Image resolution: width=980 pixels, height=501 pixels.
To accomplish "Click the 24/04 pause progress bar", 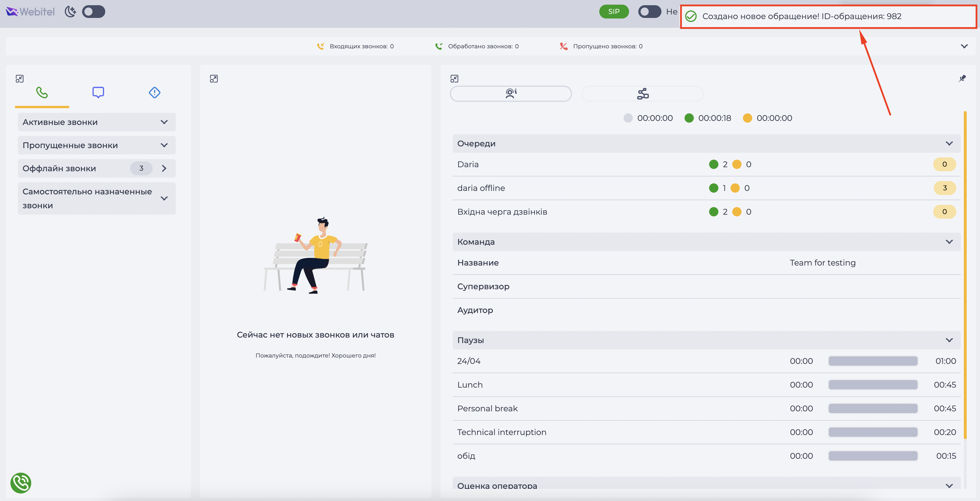I will pos(873,361).
